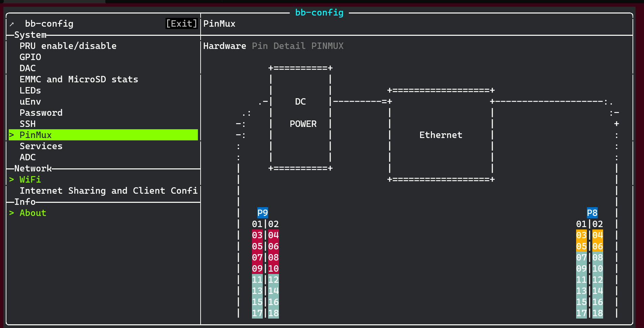Click the red pin 03 on P9 header
The width and height of the screenshot is (644, 328).
[x=257, y=235]
